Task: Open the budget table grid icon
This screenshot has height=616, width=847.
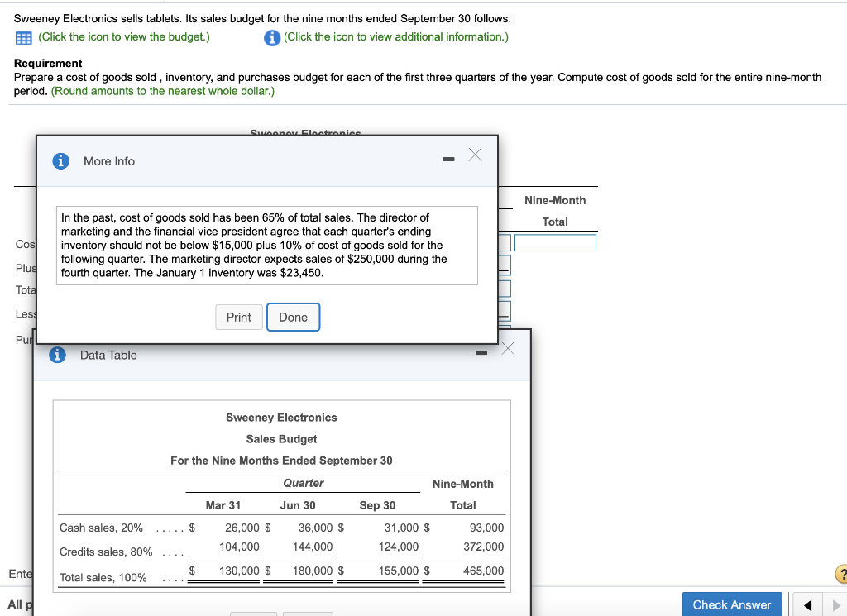Action: [22, 38]
